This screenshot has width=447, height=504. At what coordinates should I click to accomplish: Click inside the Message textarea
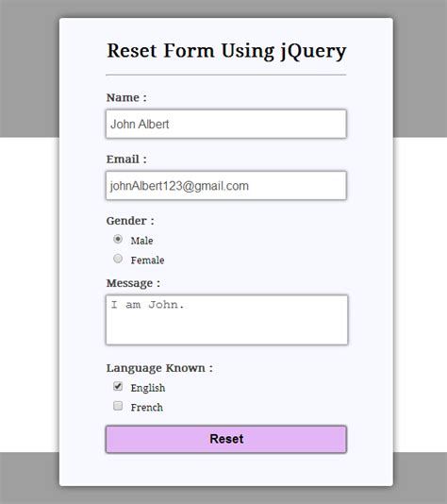point(226,320)
